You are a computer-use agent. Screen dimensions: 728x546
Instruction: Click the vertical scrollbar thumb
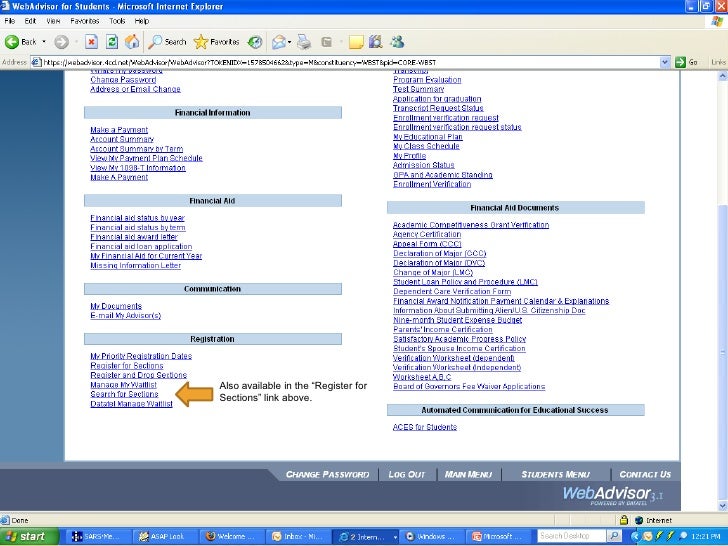722,353
